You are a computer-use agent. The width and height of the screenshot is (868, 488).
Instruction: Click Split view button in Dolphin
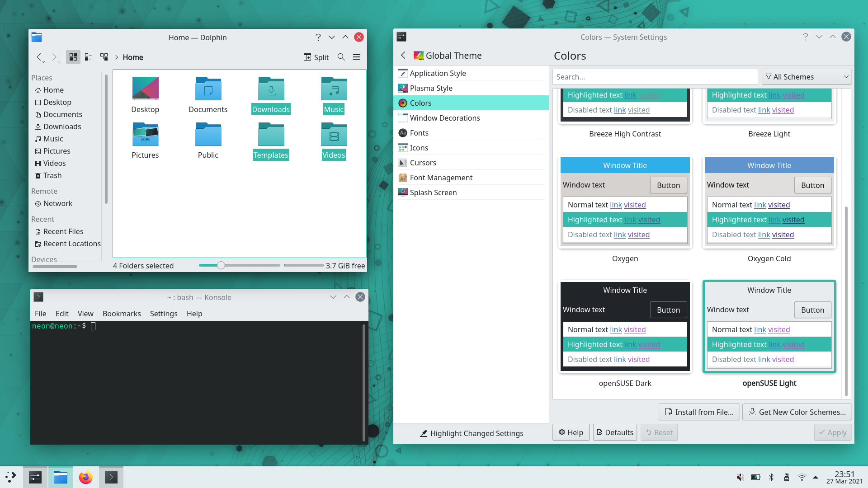pos(316,57)
